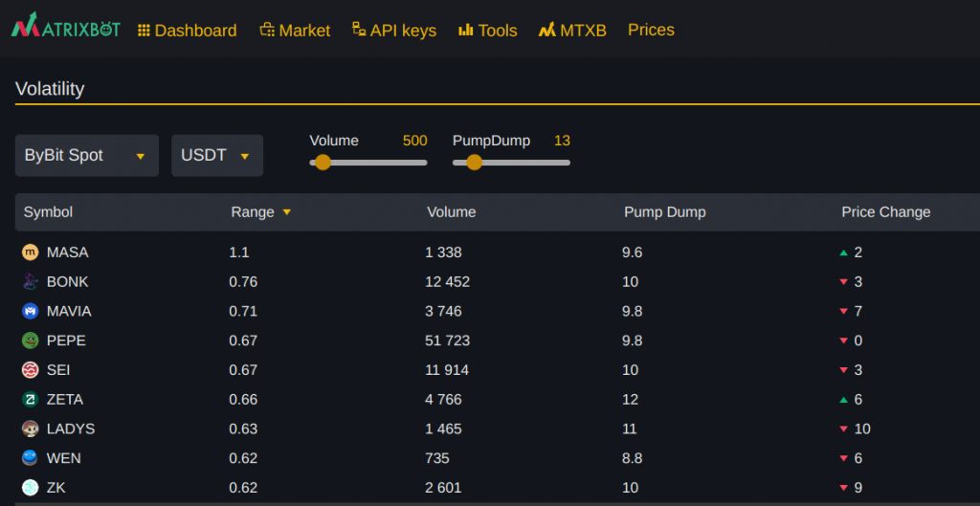
Task: Select the PEPE symbol name
Action: [x=66, y=341]
